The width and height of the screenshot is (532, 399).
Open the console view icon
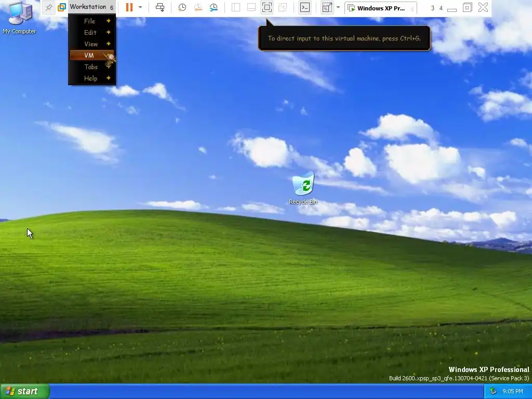coord(304,7)
